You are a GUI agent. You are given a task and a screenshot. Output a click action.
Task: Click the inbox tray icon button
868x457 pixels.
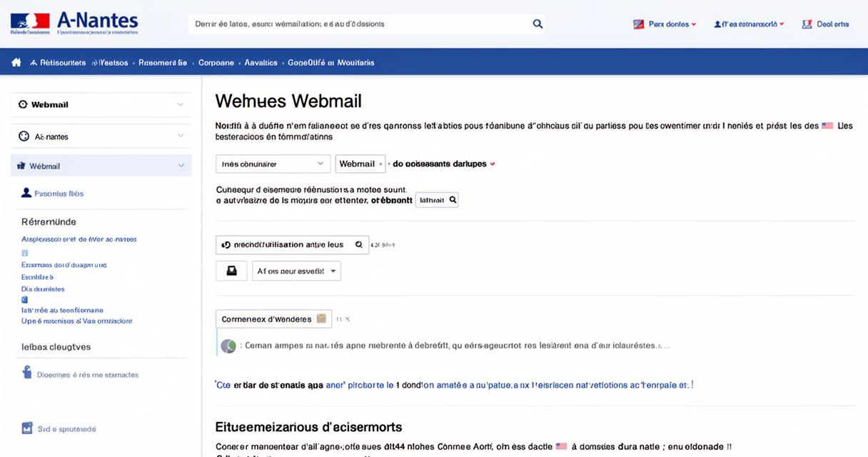coord(231,271)
